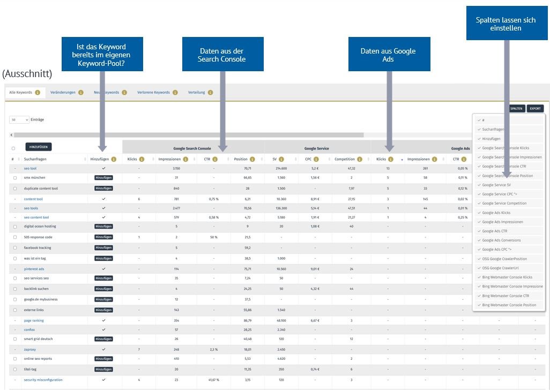The width and height of the screenshot is (550, 392).
Task: Click the sort arrow on Google Ads Klicks column
Action: tap(403, 159)
